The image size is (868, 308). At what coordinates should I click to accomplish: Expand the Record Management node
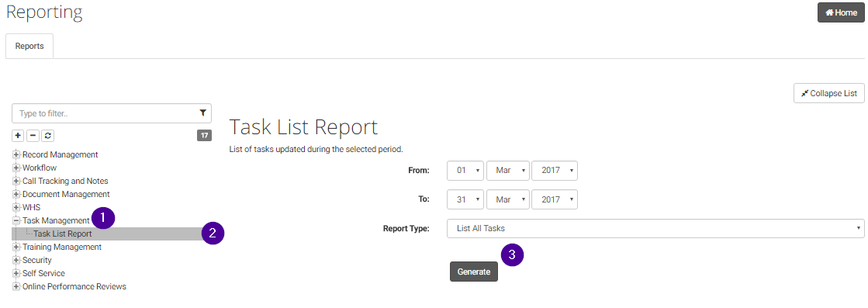(x=16, y=154)
